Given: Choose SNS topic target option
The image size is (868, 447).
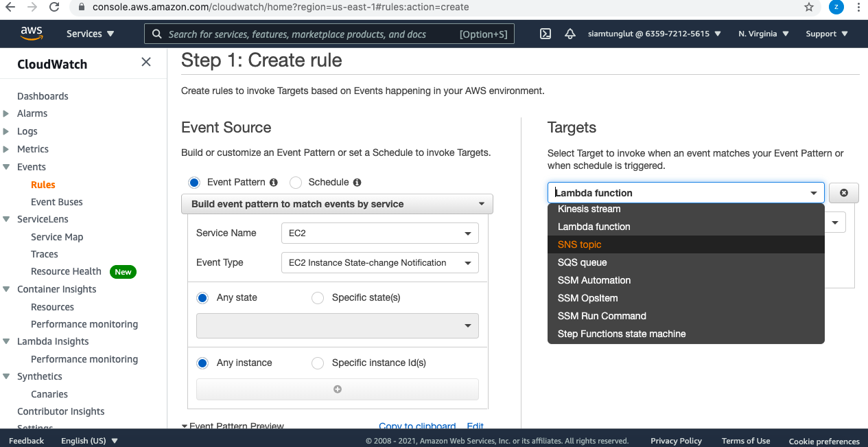Looking at the screenshot, I should [686, 244].
